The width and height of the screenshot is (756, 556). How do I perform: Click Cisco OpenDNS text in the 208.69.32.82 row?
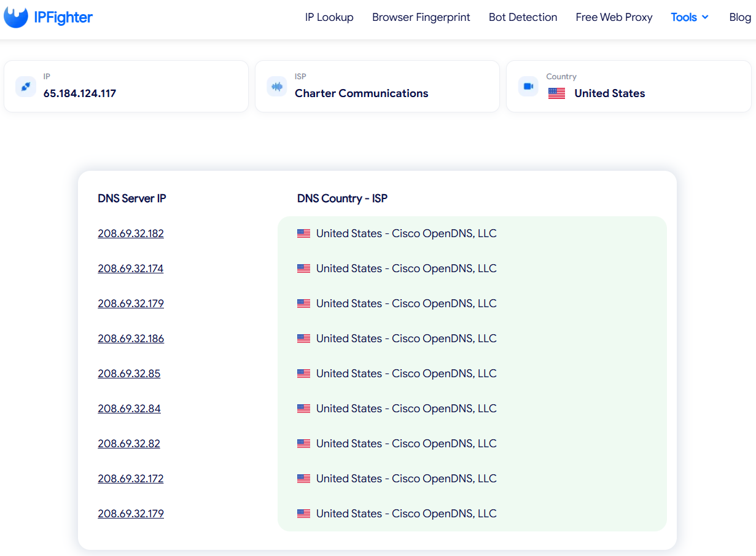tap(444, 444)
